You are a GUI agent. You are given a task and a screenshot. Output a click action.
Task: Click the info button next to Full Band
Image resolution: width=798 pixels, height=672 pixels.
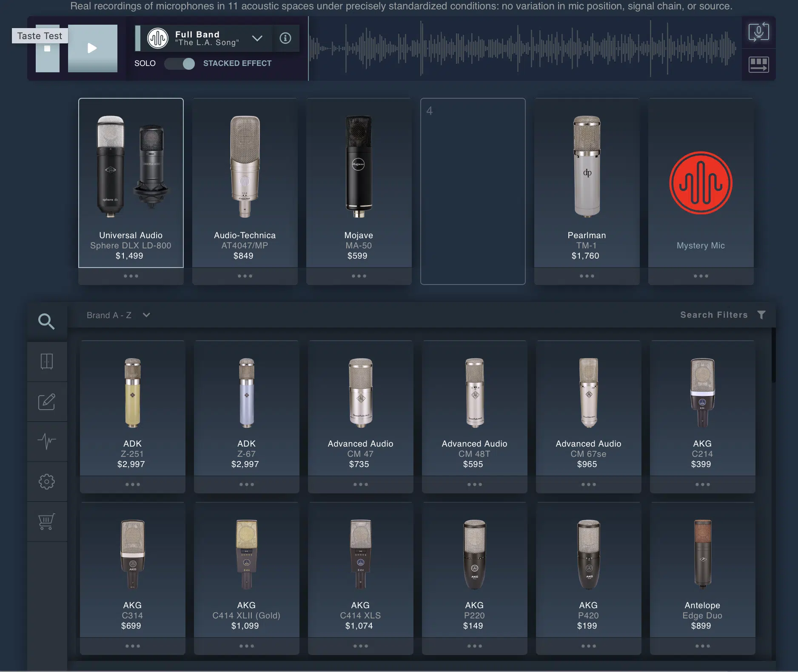pos(285,38)
